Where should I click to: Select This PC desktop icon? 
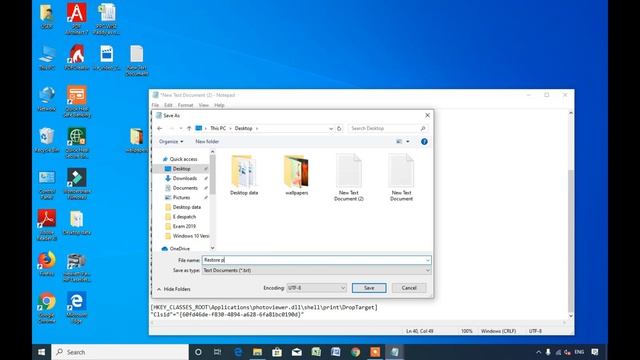click(x=47, y=58)
